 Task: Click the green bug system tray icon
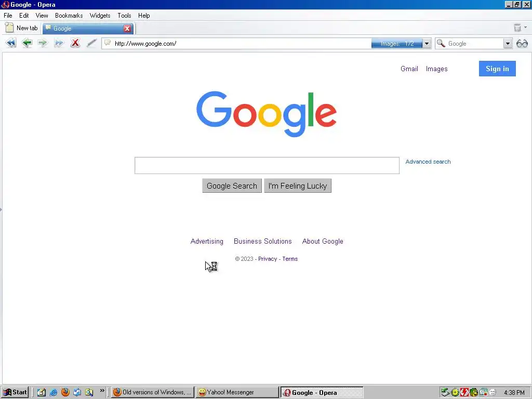[x=474, y=393]
